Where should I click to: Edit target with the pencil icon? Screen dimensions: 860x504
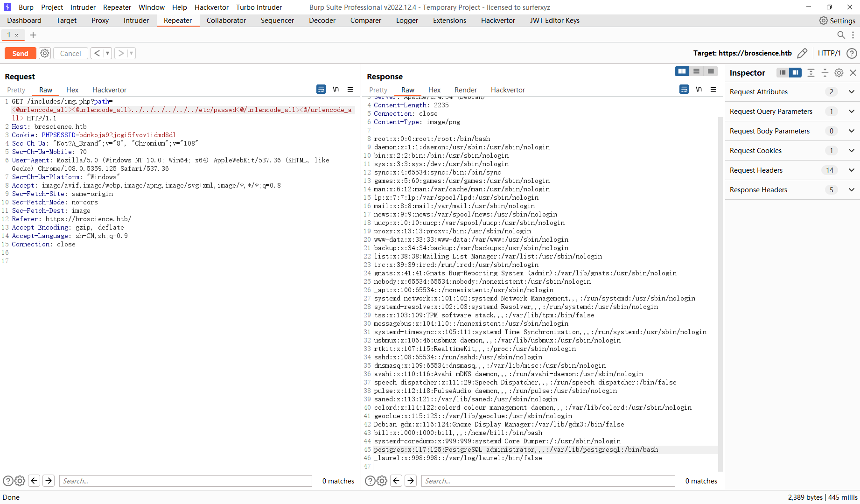point(802,53)
